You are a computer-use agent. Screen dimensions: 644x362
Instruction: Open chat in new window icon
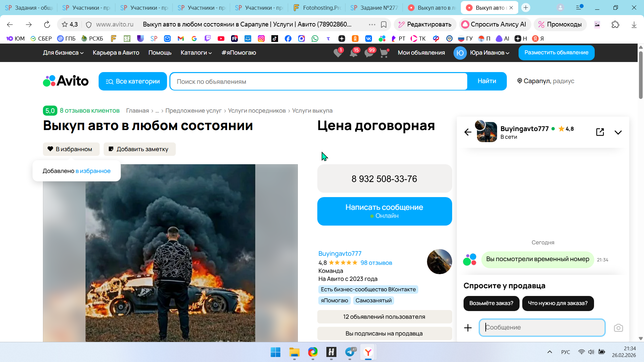click(600, 132)
